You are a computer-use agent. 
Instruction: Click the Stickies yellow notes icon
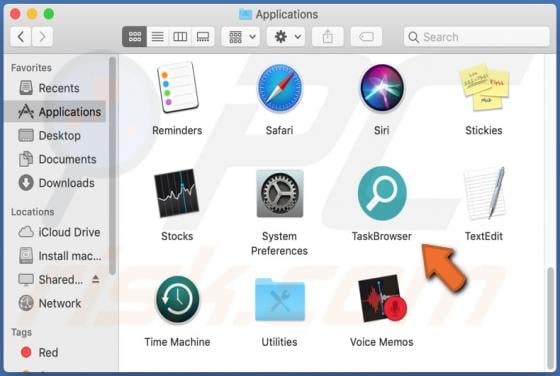(x=485, y=87)
